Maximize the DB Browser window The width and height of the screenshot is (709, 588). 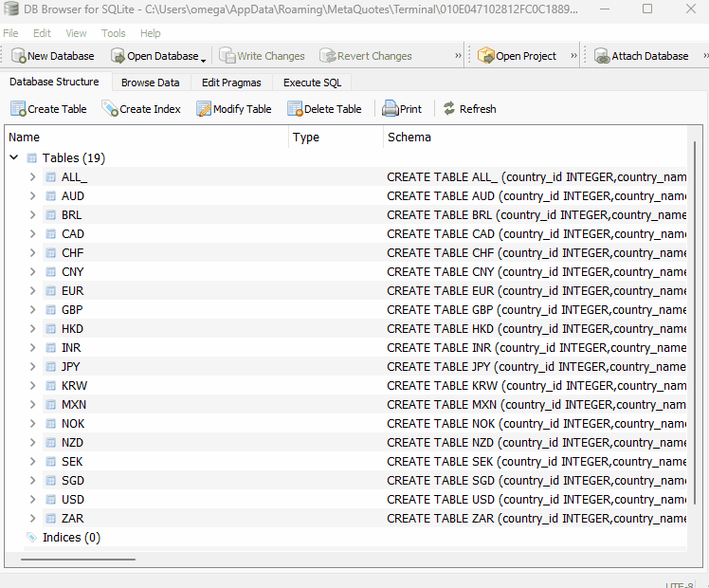click(x=647, y=9)
